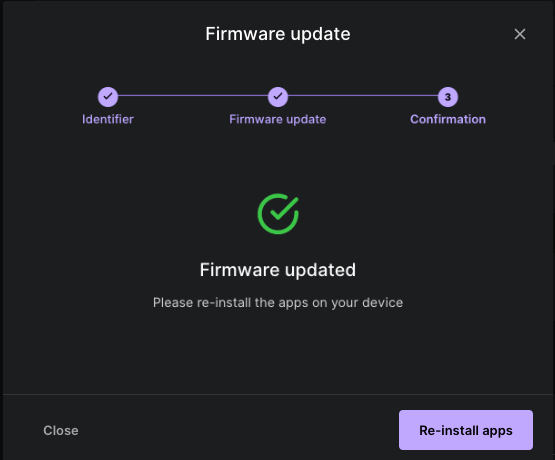This screenshot has width=555, height=460.
Task: Click the Identifier step checkmark circle
Action: (108, 97)
